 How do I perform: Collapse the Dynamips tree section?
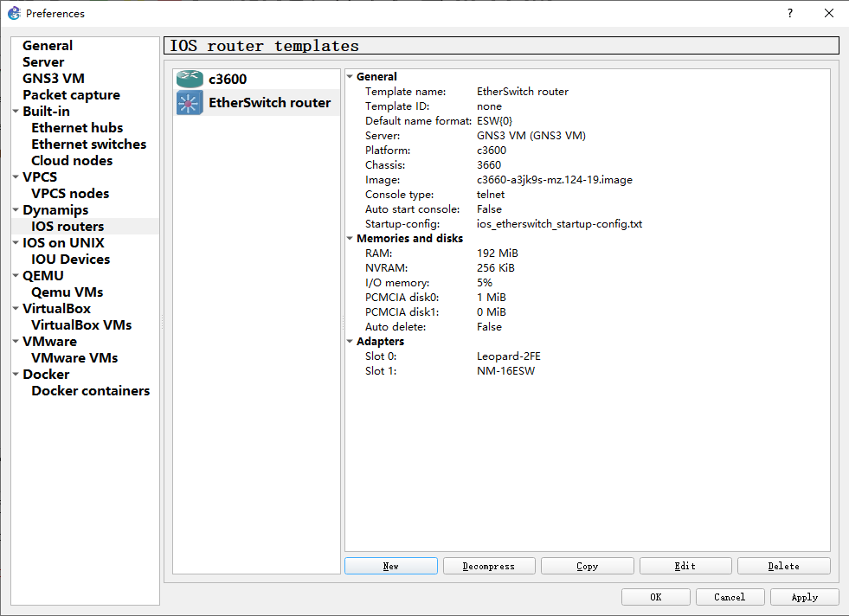pyautogui.click(x=16, y=210)
